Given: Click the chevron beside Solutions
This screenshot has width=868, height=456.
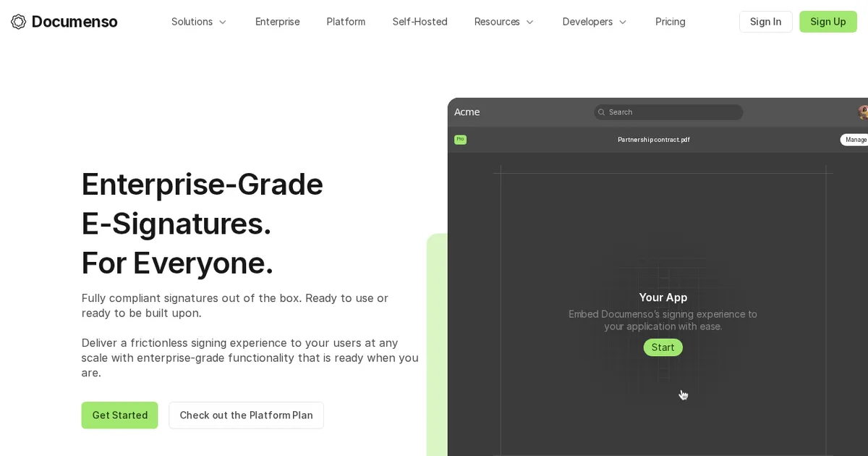Looking at the screenshot, I should pos(223,22).
